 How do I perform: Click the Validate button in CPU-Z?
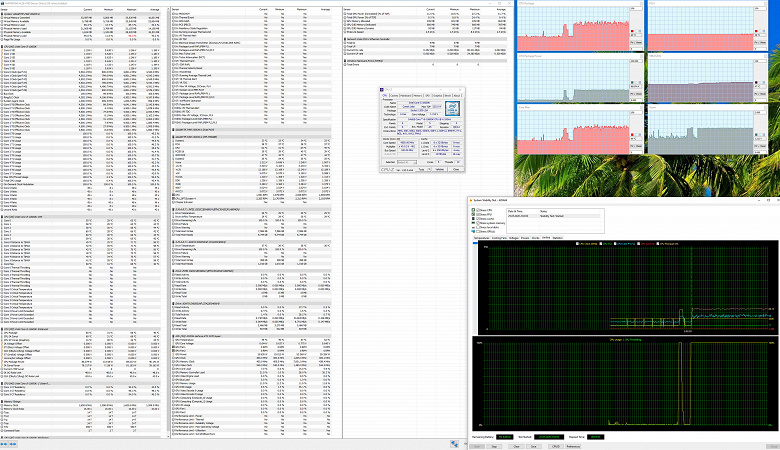[440, 170]
